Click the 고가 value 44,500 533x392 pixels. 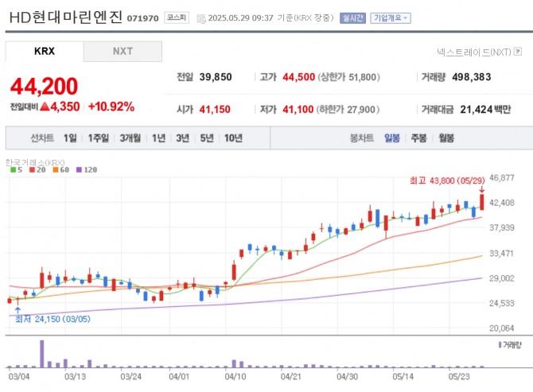tap(299, 77)
